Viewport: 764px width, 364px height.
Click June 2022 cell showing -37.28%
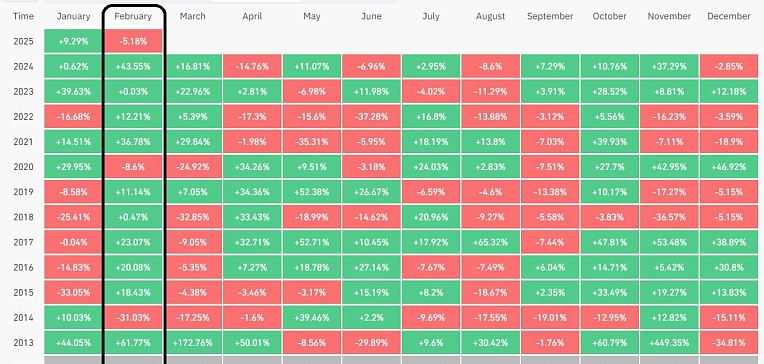coord(371,116)
